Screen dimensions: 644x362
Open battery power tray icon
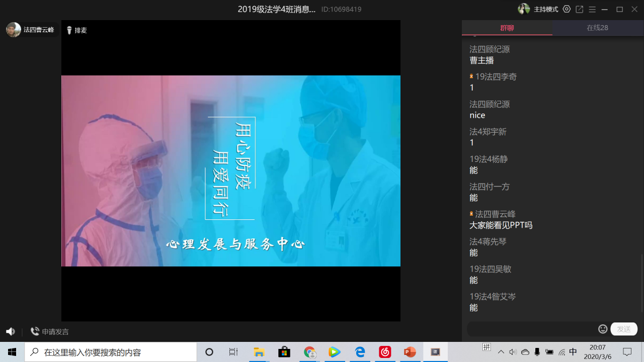click(549, 352)
